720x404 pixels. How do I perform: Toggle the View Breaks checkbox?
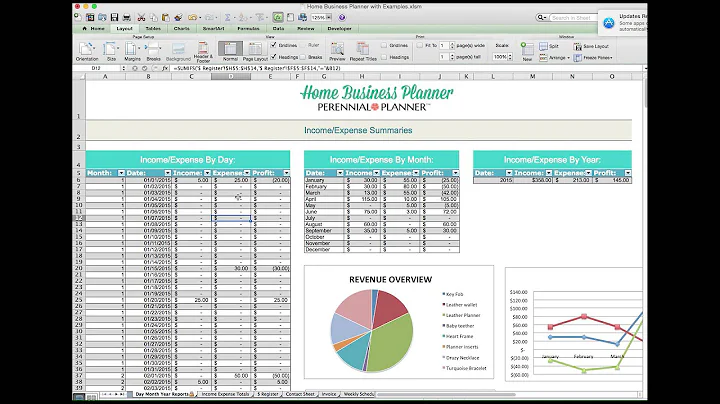click(x=303, y=57)
